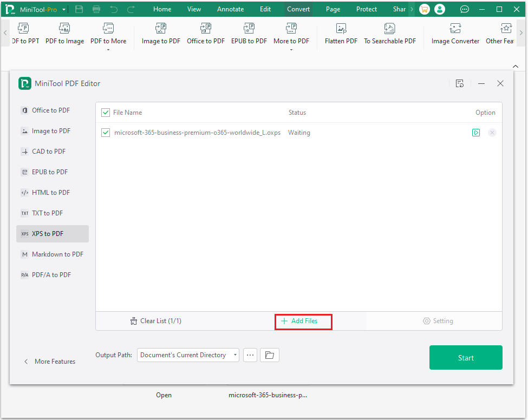The width and height of the screenshot is (528, 420).
Task: Uncheck the microsoft-365 oxps file checkbox
Action: [x=106, y=133]
